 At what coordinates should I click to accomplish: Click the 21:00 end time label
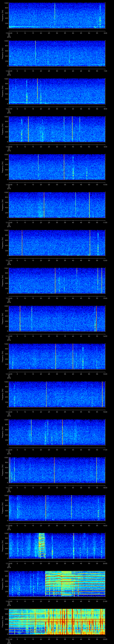pos(105,601)
